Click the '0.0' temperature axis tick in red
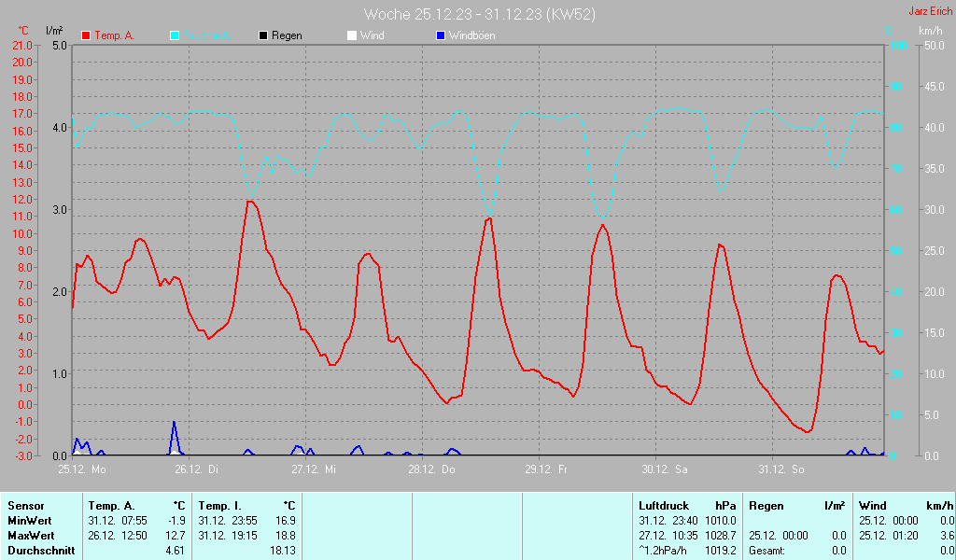The image size is (956, 560). [x=25, y=405]
